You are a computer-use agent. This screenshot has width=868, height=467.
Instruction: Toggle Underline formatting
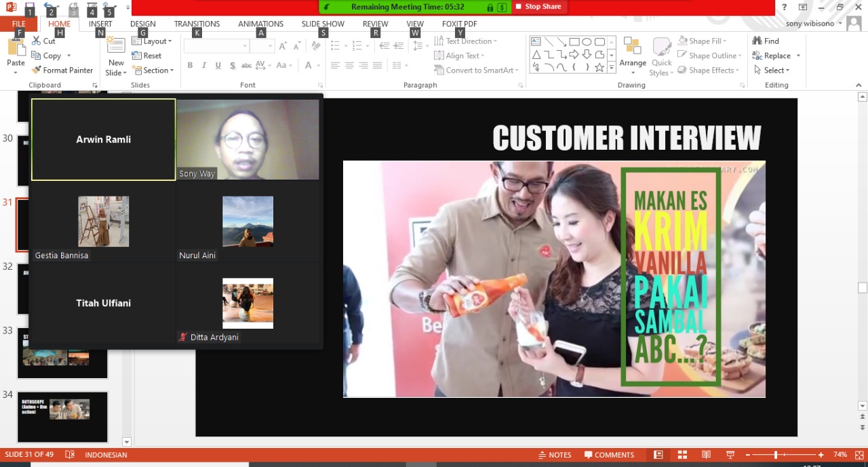coord(218,66)
